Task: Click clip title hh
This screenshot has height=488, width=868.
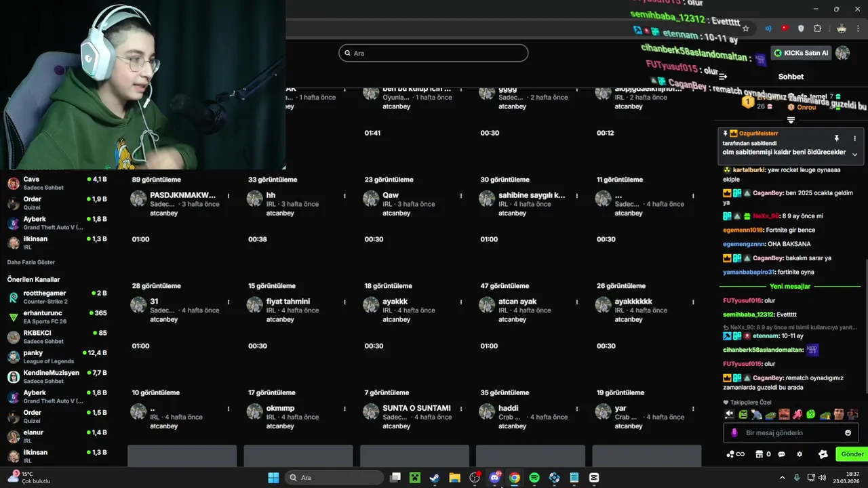Action: [271, 195]
